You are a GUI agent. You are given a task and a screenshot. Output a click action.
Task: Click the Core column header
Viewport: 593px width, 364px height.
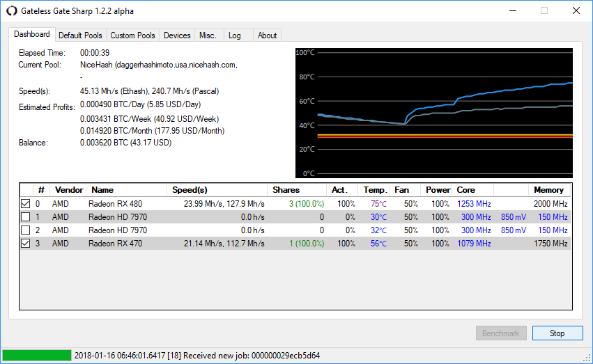pyautogui.click(x=472, y=190)
